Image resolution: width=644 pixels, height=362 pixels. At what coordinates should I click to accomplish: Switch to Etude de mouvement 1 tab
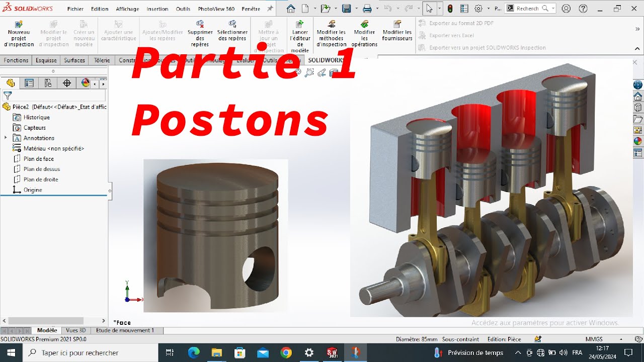click(125, 330)
